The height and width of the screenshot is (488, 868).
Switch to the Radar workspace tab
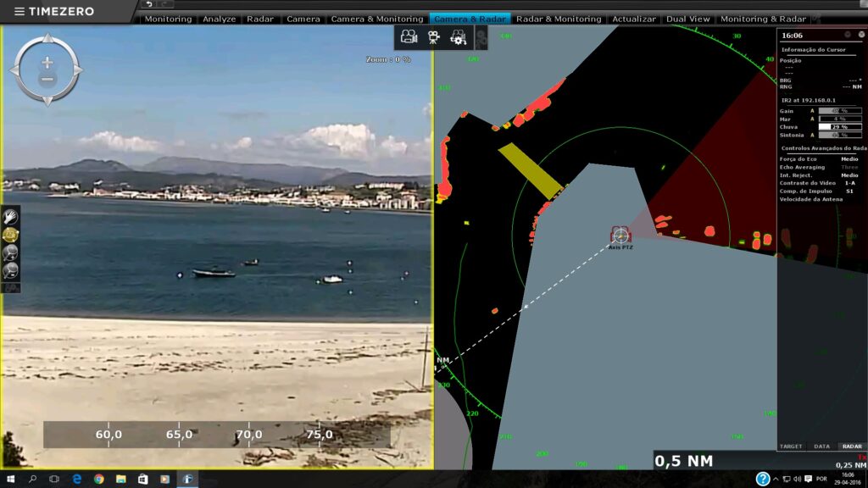click(260, 19)
